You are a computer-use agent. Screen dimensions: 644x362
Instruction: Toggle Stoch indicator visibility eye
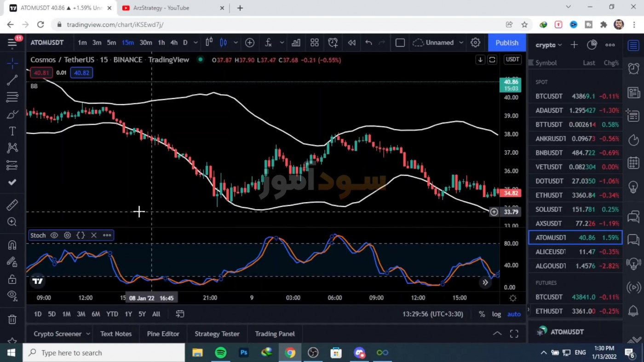point(54,235)
